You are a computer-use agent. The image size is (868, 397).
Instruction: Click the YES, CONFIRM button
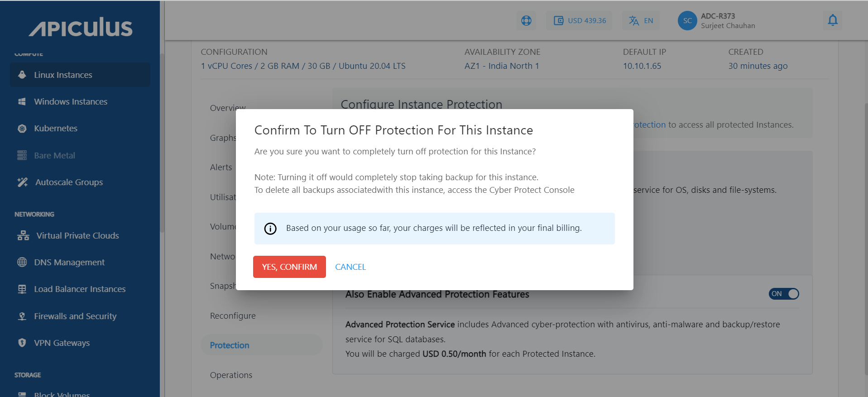[289, 267]
